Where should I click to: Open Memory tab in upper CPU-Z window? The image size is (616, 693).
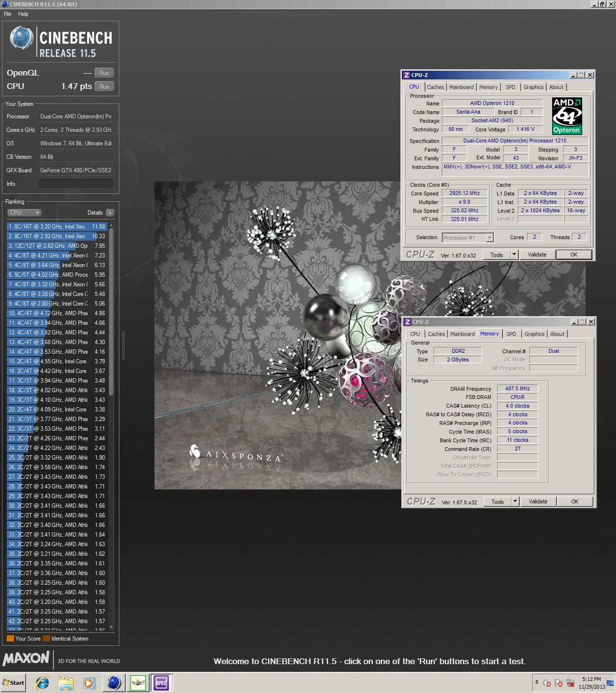tap(488, 87)
